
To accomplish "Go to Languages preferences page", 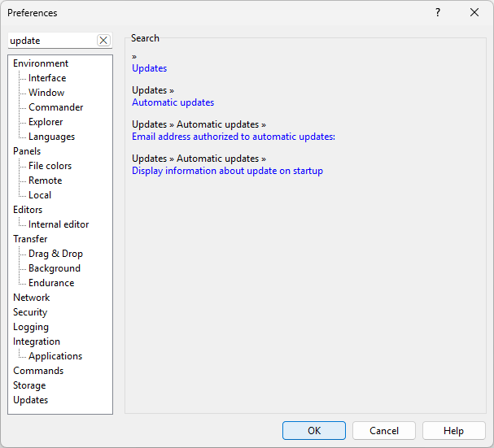I will point(51,137).
